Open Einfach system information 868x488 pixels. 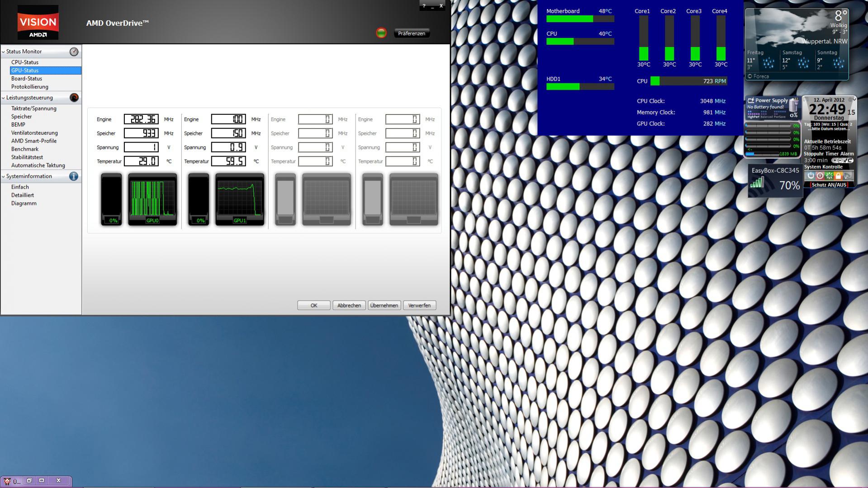pyautogui.click(x=20, y=187)
